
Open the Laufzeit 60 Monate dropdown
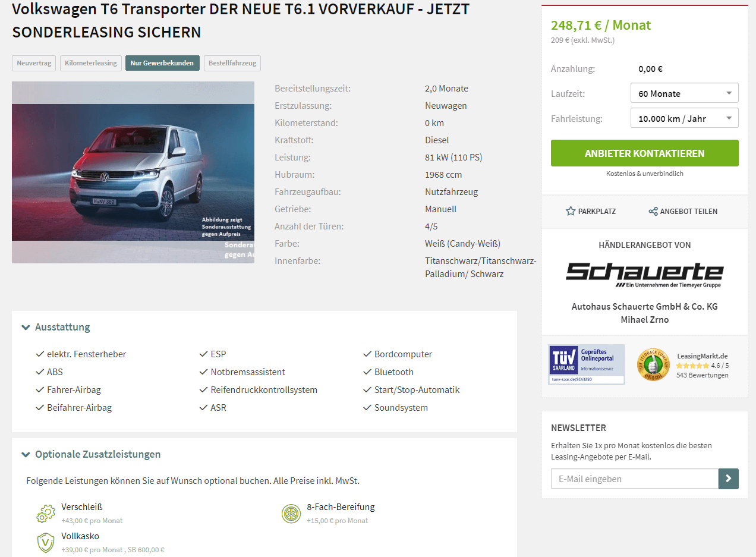tap(685, 93)
